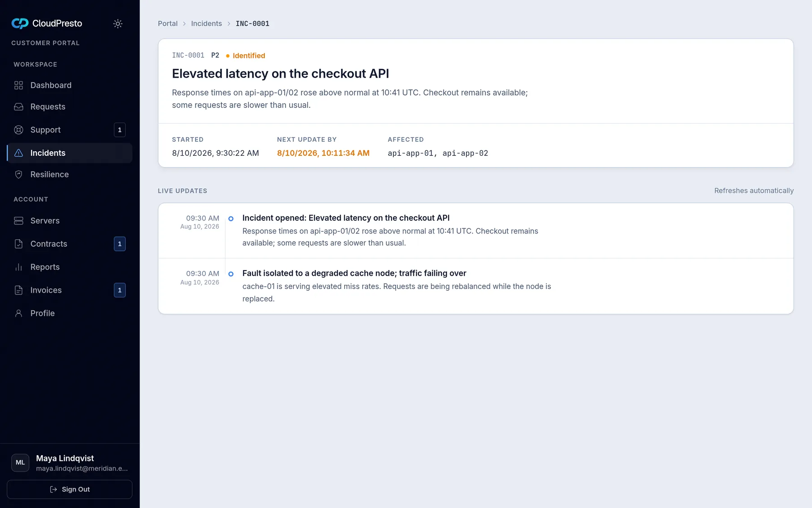
Task: Click the incident title Elevated latency heading
Action: click(x=281, y=74)
